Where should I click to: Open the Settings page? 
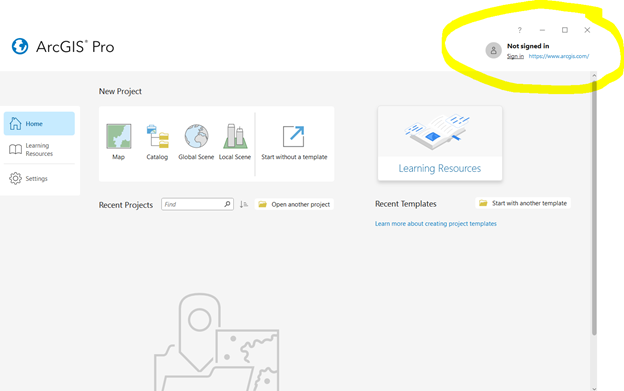click(39, 179)
